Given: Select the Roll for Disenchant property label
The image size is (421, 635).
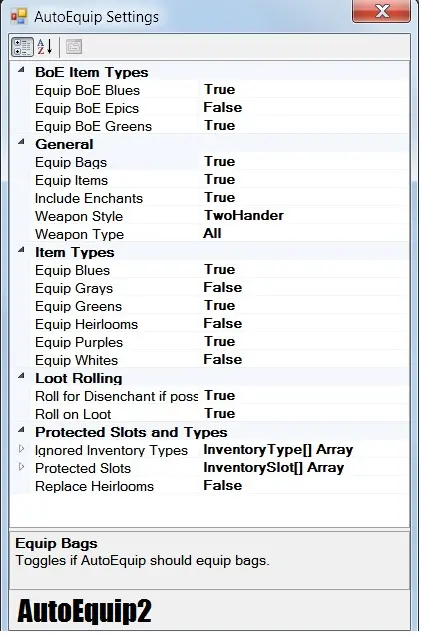Looking at the screenshot, I should (x=117, y=396).
